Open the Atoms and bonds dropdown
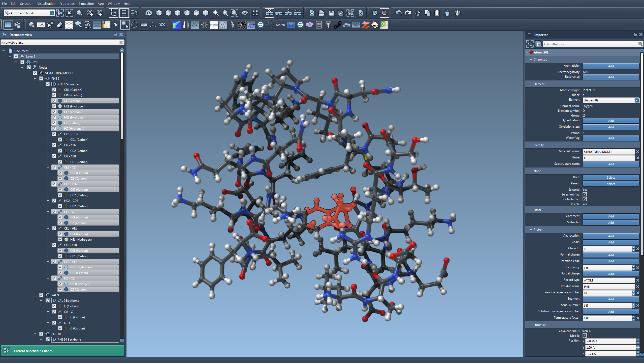The width and height of the screenshot is (644, 363). tap(52, 13)
